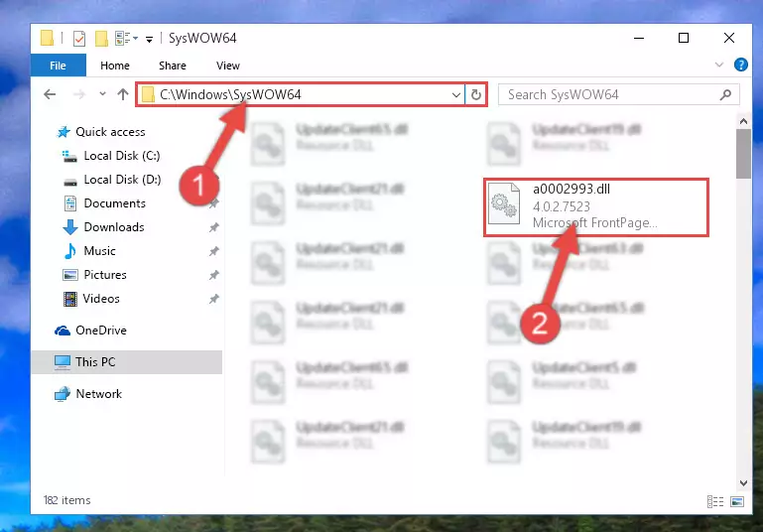This screenshot has width=763, height=532.
Task: Expand the address bar history dropdown
Action: coord(456,95)
